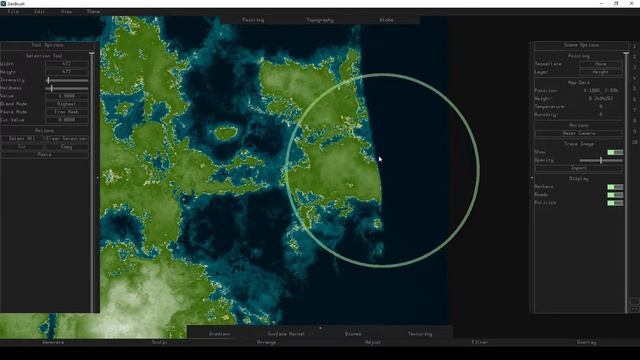Select the Texturing display mode

click(420, 334)
